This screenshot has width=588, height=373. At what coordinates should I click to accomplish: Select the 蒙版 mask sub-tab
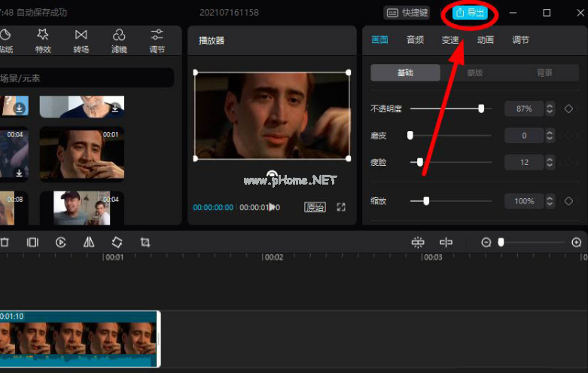tap(475, 72)
